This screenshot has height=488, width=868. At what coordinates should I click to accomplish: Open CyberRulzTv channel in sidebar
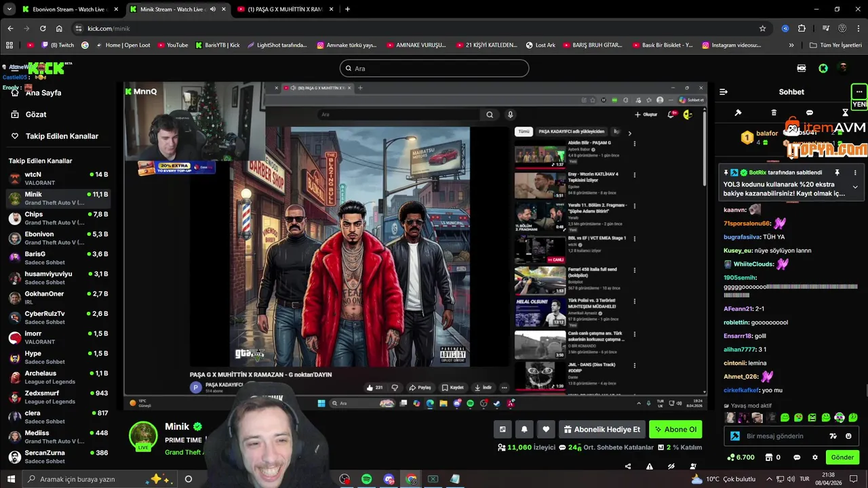60,317
